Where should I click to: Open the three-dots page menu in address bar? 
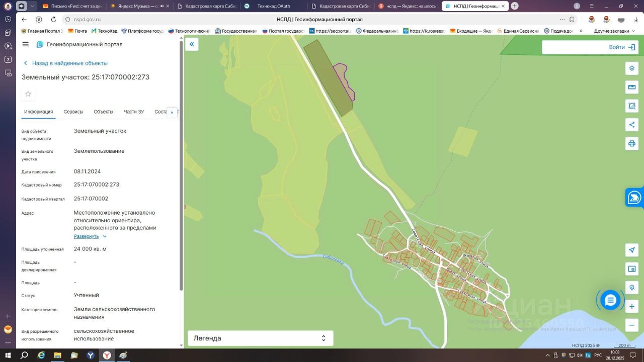(562, 20)
